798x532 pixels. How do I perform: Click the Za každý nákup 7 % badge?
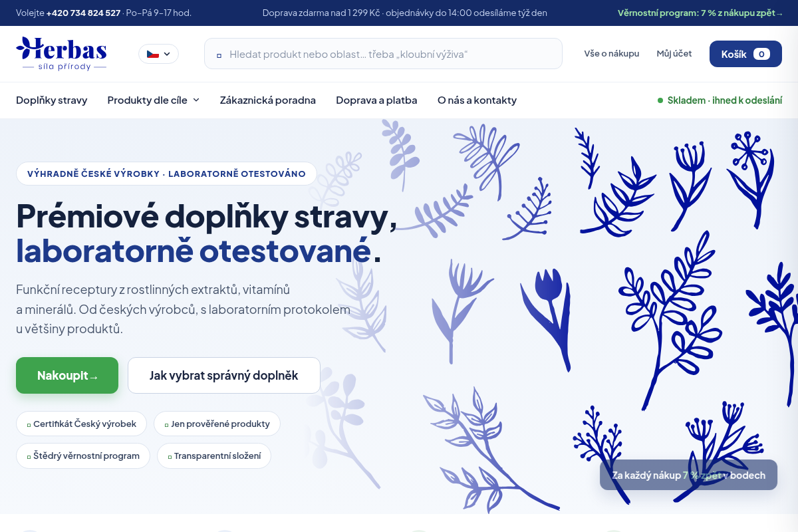pos(688,475)
